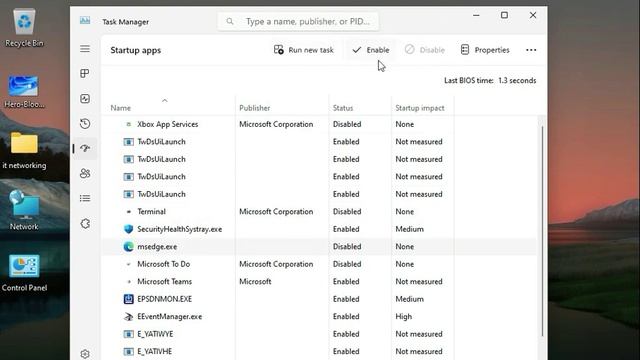The width and height of the screenshot is (640, 360).
Task: Click High impact of EEventManager.exe
Action: 404,316
